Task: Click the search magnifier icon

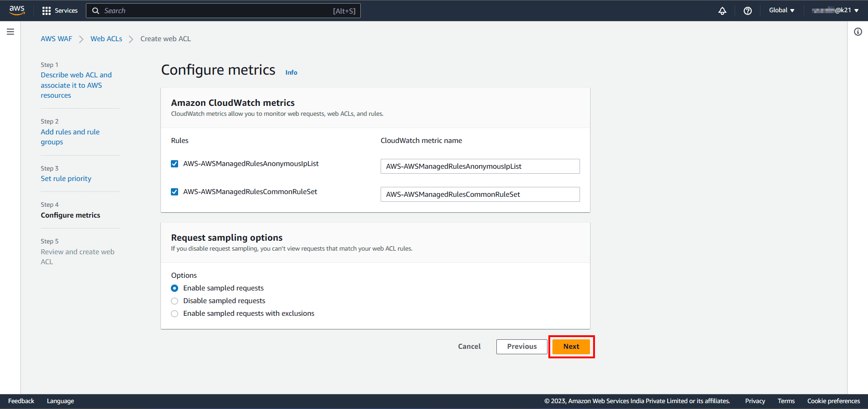Action: [x=96, y=11]
